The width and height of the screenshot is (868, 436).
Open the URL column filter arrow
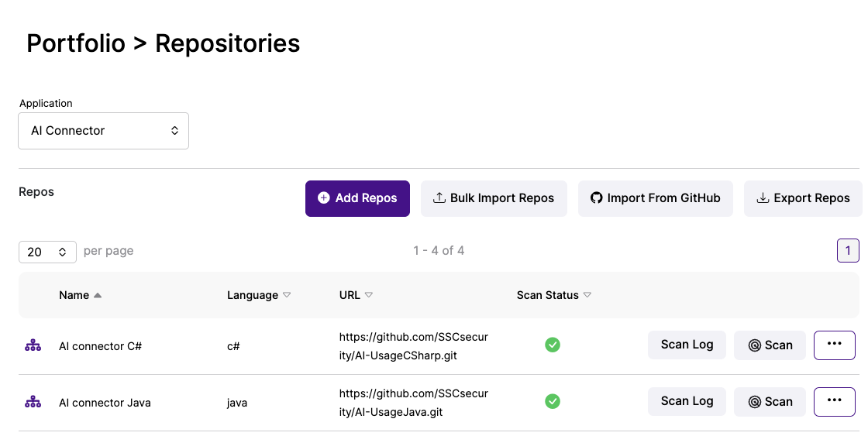tap(369, 295)
